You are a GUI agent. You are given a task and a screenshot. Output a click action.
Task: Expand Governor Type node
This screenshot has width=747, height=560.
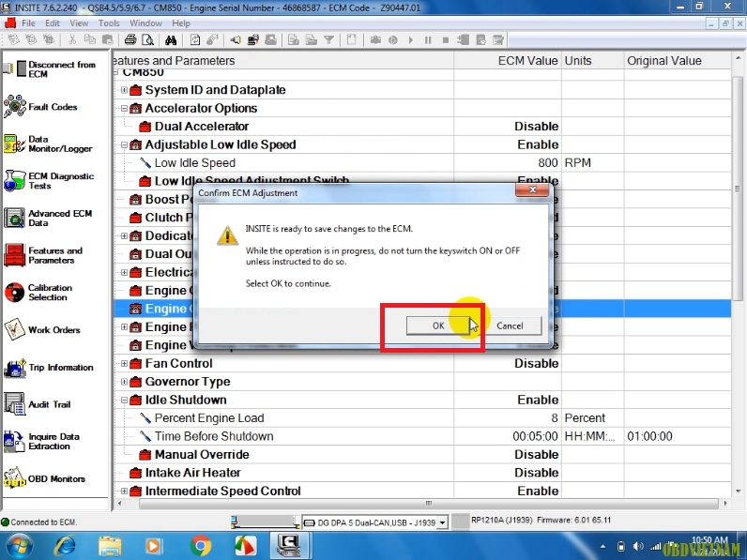point(124,382)
